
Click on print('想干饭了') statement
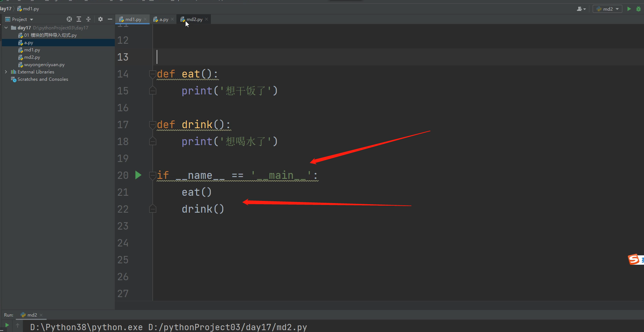tap(230, 91)
